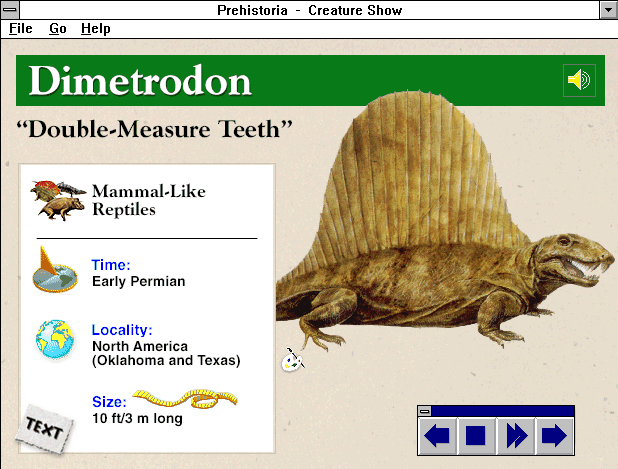Open the Help menu
Viewport: 618px width, 469px height.
(x=96, y=29)
